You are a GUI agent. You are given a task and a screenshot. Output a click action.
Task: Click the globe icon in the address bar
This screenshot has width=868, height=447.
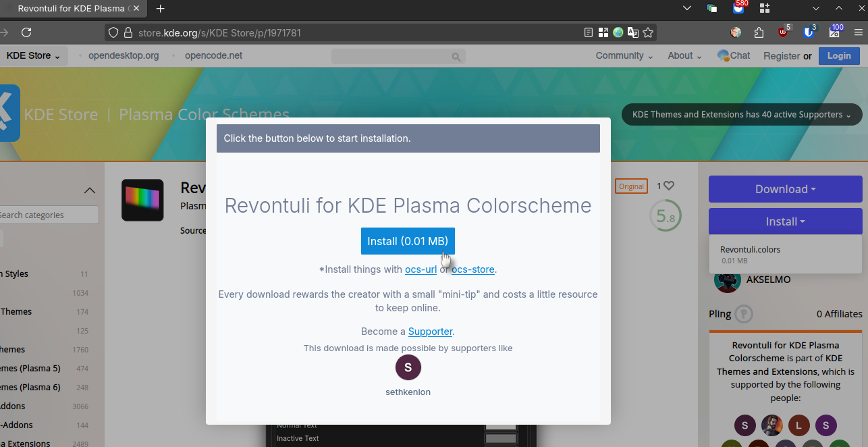click(618, 32)
